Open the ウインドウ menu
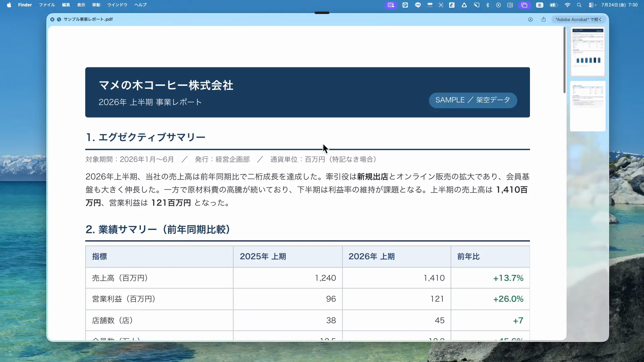Screen dimensions: 644x362 (x=117, y=5)
